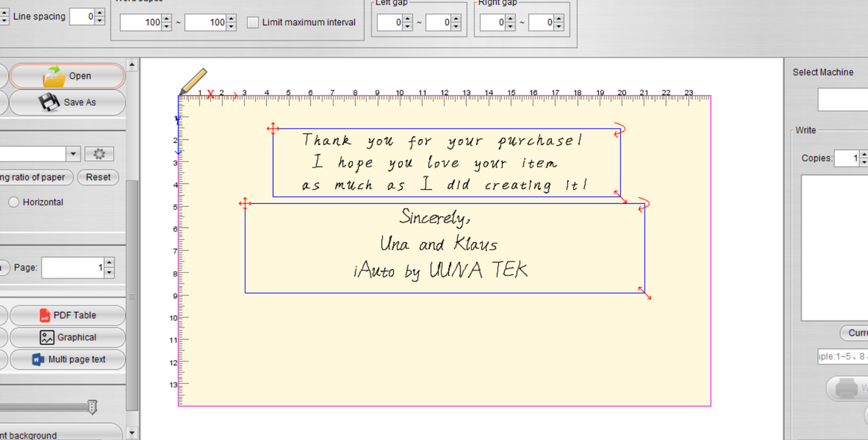Decrease the second Word space value
Viewport: 868px width, 440px height.
231,26
